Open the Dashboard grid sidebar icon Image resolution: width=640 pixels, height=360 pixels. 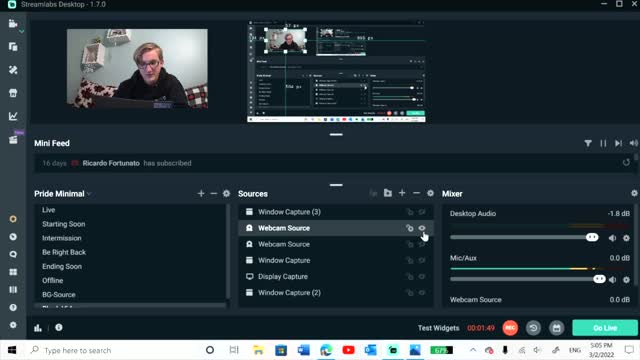13,272
